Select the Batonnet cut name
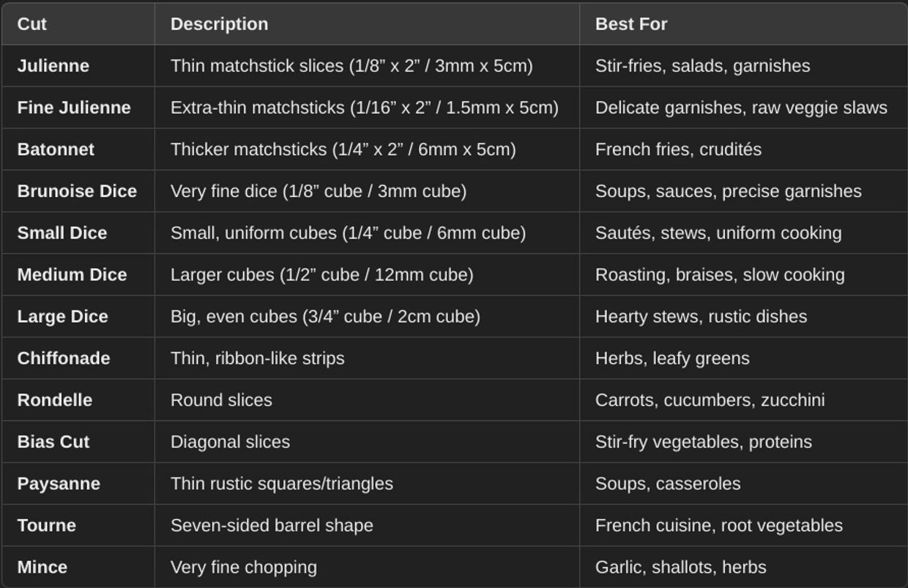The width and height of the screenshot is (908, 588). click(56, 149)
